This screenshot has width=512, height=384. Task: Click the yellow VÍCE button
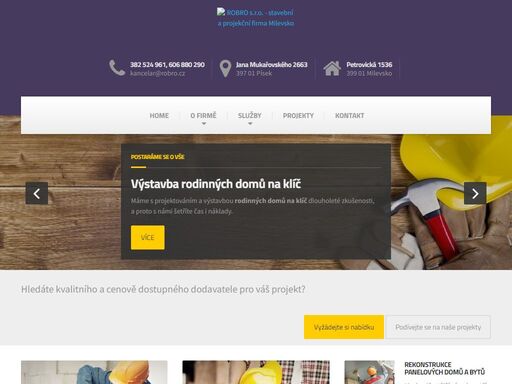pyautogui.click(x=148, y=237)
